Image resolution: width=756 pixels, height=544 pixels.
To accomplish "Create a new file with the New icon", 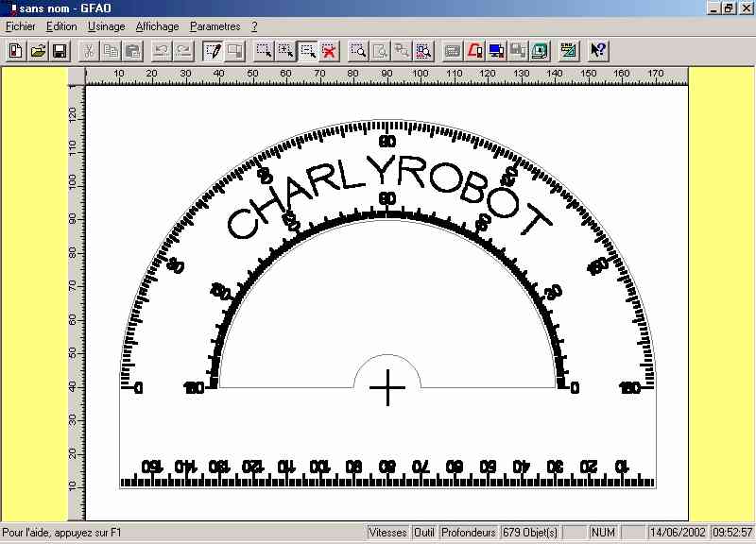I will [16, 51].
